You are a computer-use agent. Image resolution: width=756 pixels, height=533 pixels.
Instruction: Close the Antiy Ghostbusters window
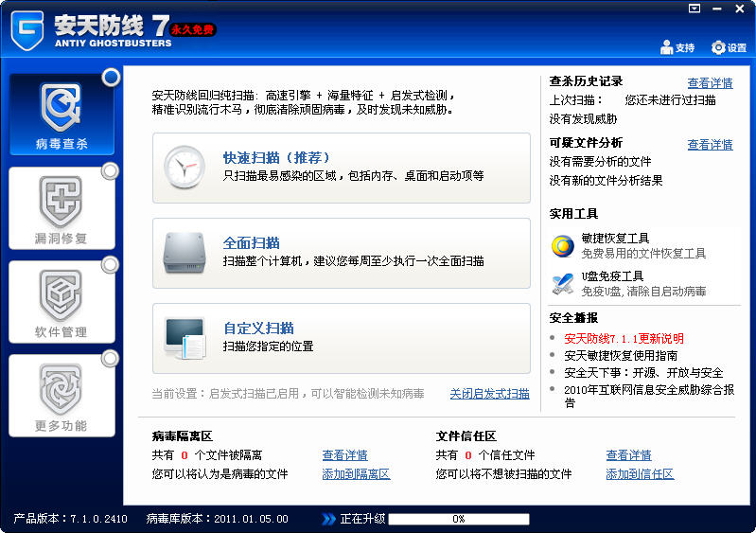[740, 9]
